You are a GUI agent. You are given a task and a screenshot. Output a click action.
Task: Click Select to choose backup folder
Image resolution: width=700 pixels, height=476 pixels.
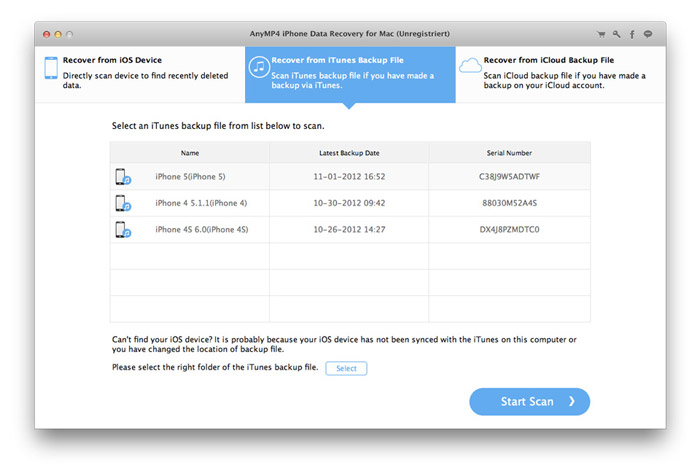click(x=346, y=368)
